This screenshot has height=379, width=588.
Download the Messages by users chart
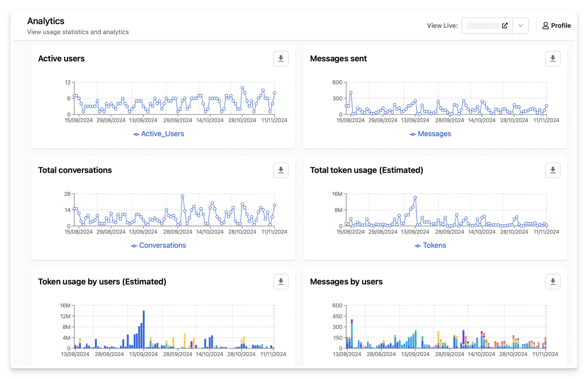click(x=552, y=282)
